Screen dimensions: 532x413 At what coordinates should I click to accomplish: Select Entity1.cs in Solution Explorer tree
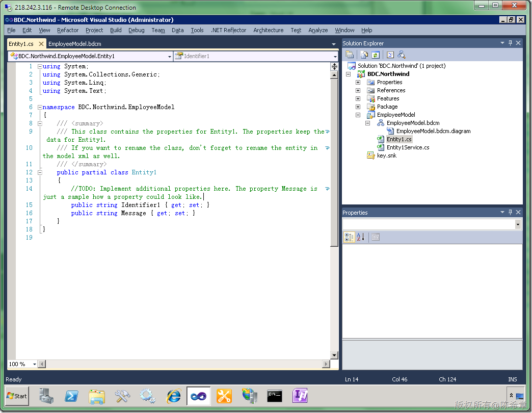click(399, 140)
